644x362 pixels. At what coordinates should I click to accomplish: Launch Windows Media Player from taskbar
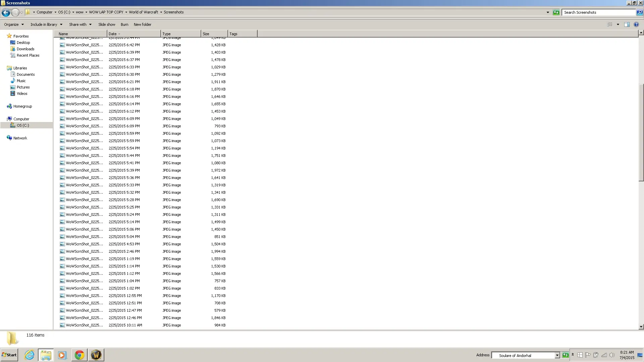(62, 355)
